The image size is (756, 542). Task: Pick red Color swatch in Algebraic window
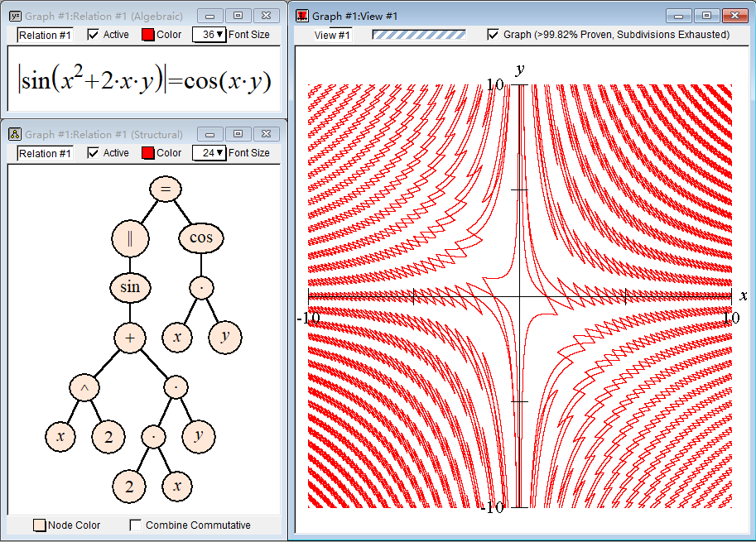tap(148, 35)
